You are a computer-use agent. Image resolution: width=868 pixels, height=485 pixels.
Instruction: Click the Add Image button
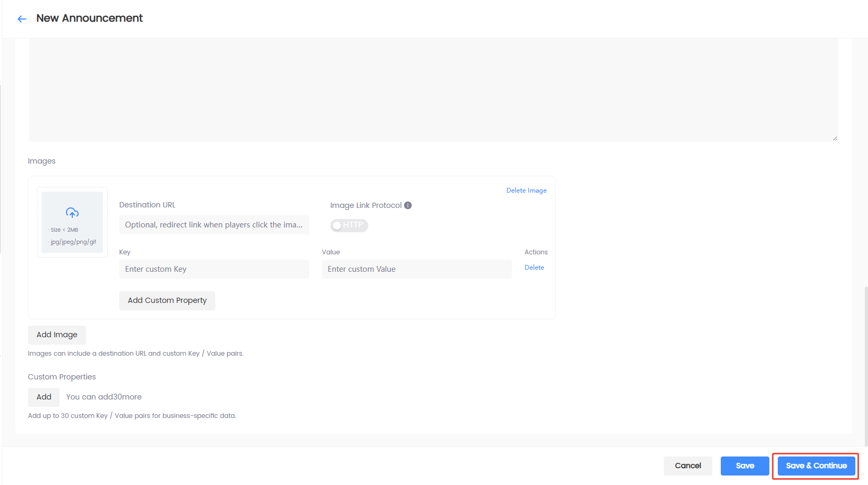tap(57, 335)
